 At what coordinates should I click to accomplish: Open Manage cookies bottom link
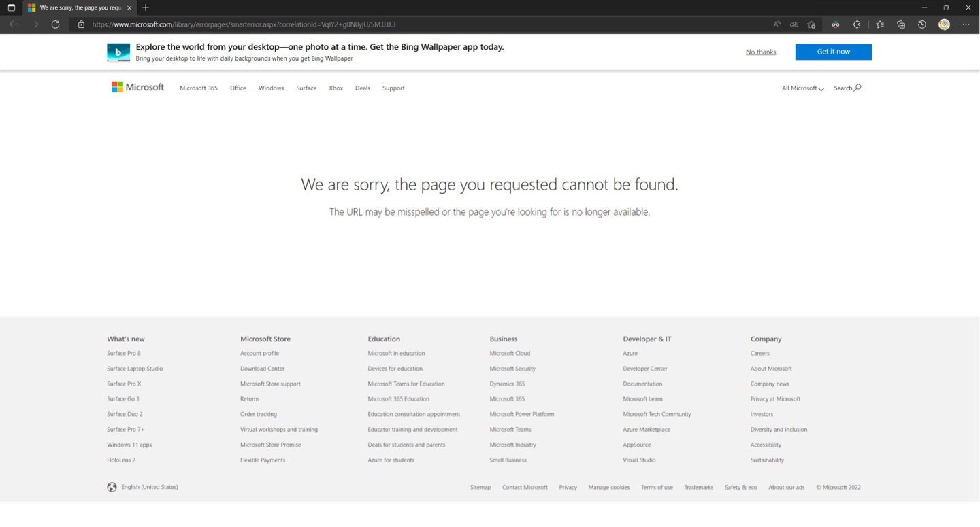point(609,488)
